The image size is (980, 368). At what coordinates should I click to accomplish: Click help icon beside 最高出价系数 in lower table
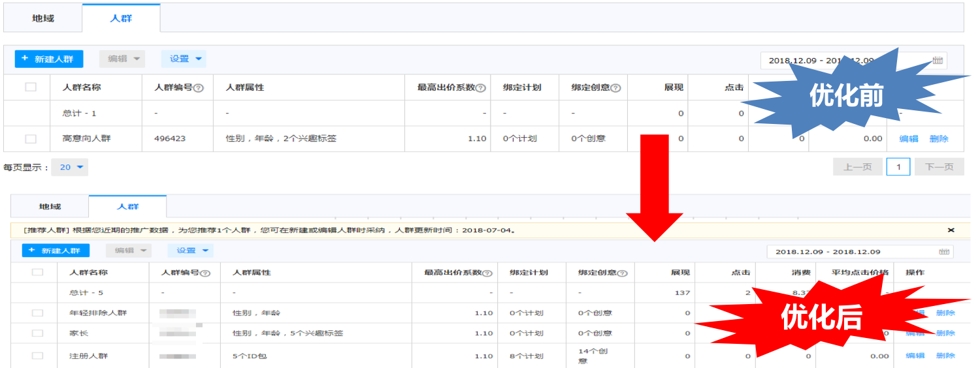tap(488, 273)
